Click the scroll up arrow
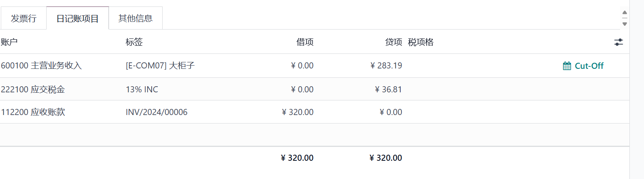 [x=625, y=13]
